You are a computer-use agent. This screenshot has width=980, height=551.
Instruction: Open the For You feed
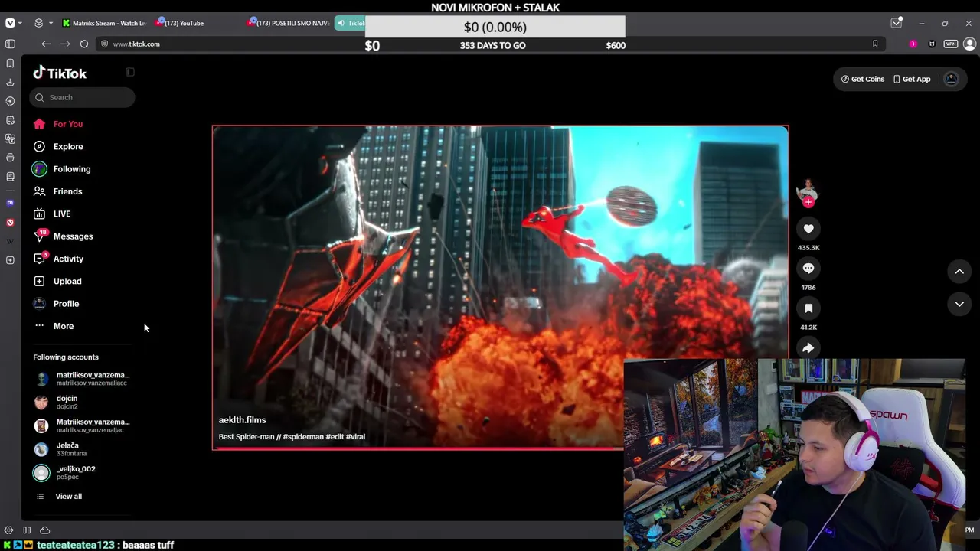(x=58, y=124)
